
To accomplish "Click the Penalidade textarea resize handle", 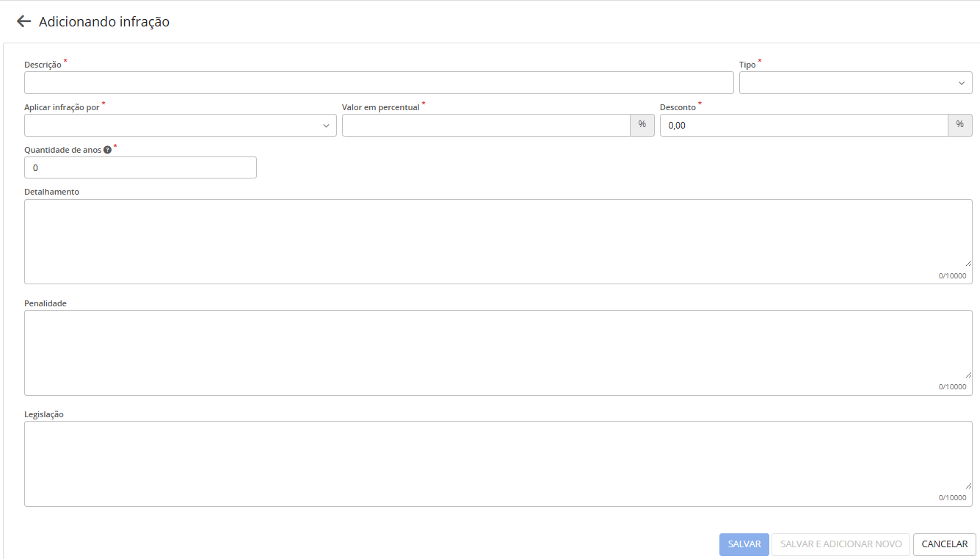I will pos(968,373).
